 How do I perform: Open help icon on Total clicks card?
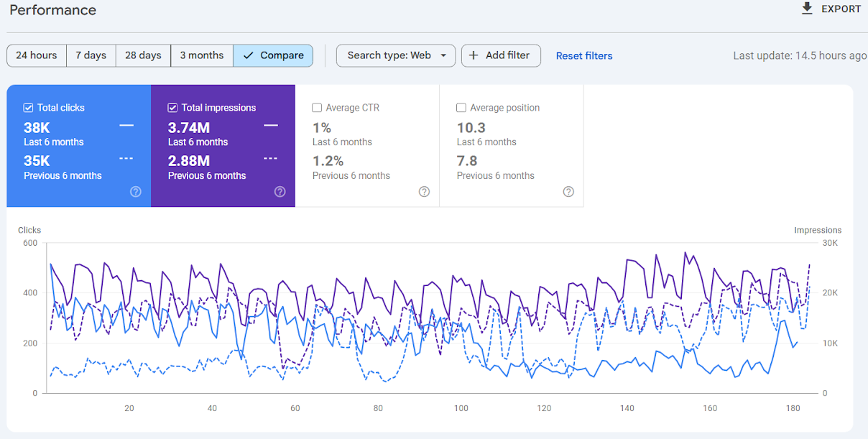coord(136,192)
